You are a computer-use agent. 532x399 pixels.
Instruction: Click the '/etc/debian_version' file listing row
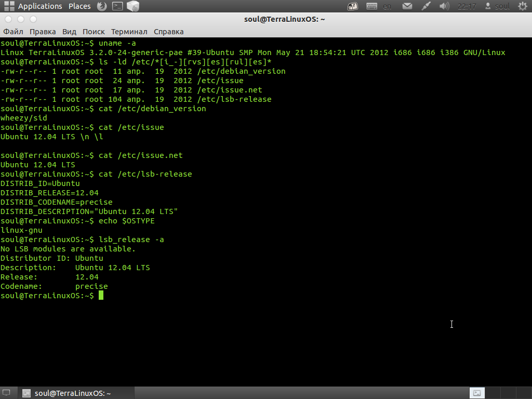pos(143,71)
